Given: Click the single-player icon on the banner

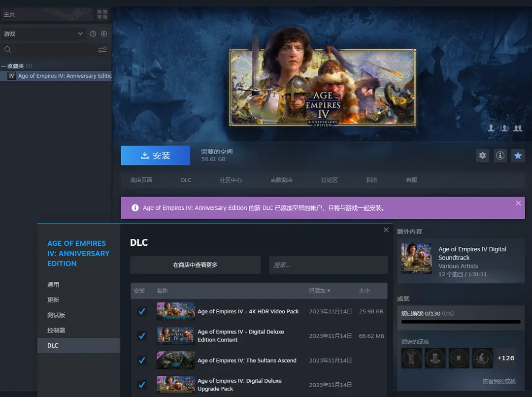Looking at the screenshot, I should 491,128.
